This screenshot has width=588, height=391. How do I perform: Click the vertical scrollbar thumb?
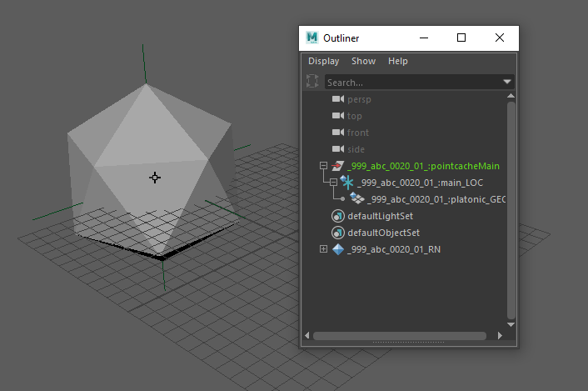tap(511, 210)
